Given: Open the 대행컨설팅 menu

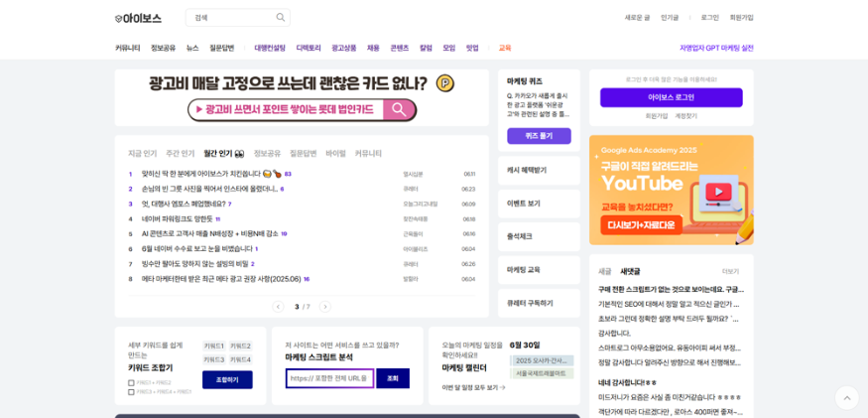Looking at the screenshot, I should pyautogui.click(x=270, y=48).
